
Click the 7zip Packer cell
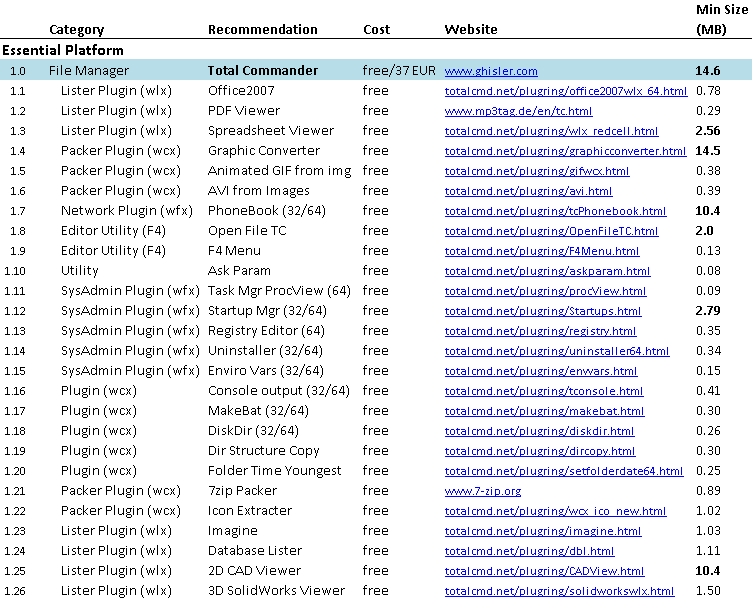tap(242, 491)
